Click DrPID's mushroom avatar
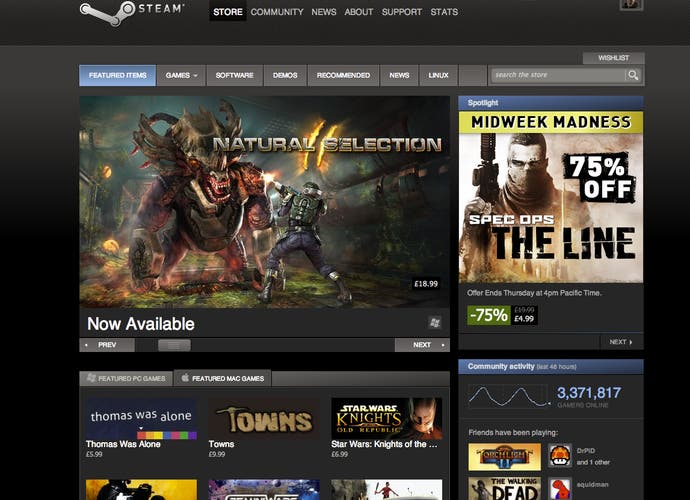The image size is (690, 500). pos(560,456)
